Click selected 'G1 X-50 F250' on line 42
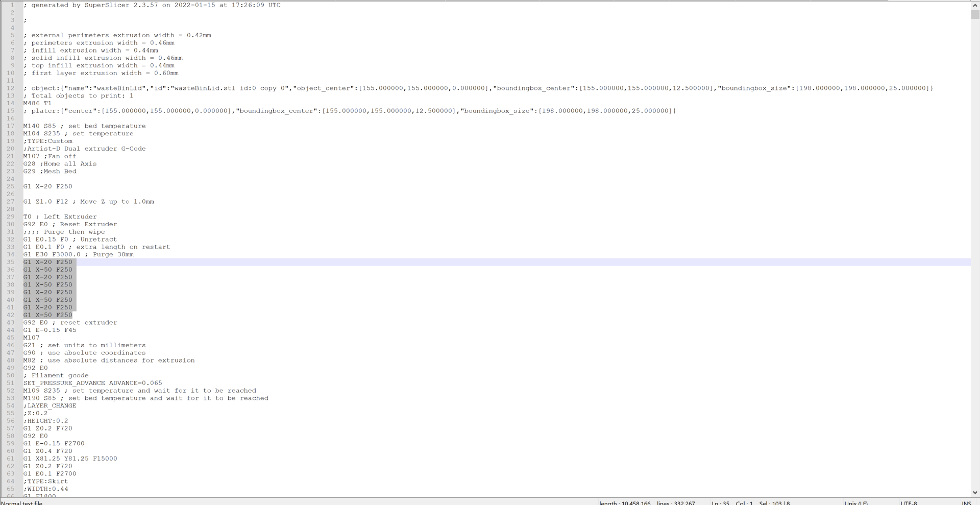 pos(47,315)
